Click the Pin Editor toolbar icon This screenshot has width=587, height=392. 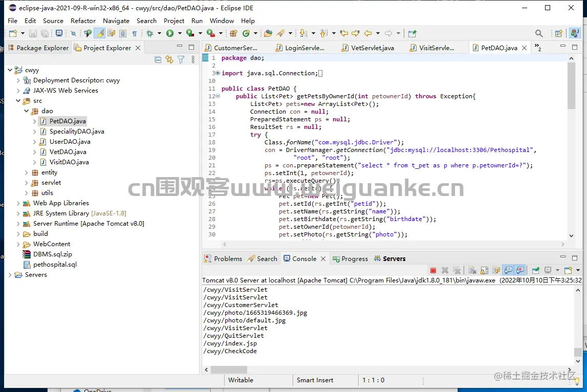[x=412, y=34]
